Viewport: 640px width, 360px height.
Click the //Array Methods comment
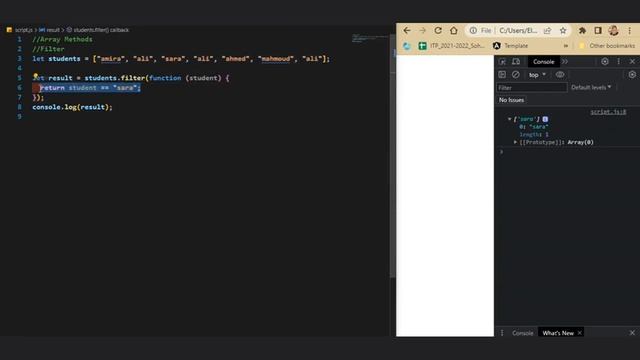click(x=62, y=40)
